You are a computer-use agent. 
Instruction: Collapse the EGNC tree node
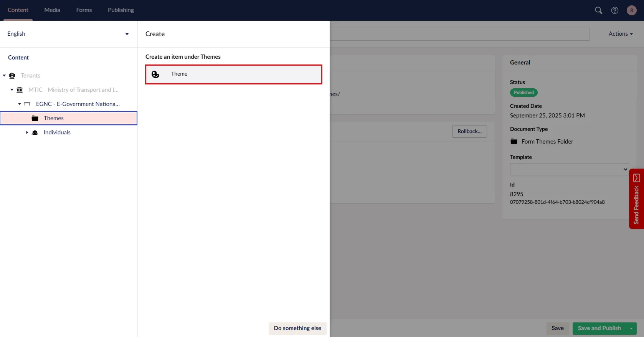point(20,104)
